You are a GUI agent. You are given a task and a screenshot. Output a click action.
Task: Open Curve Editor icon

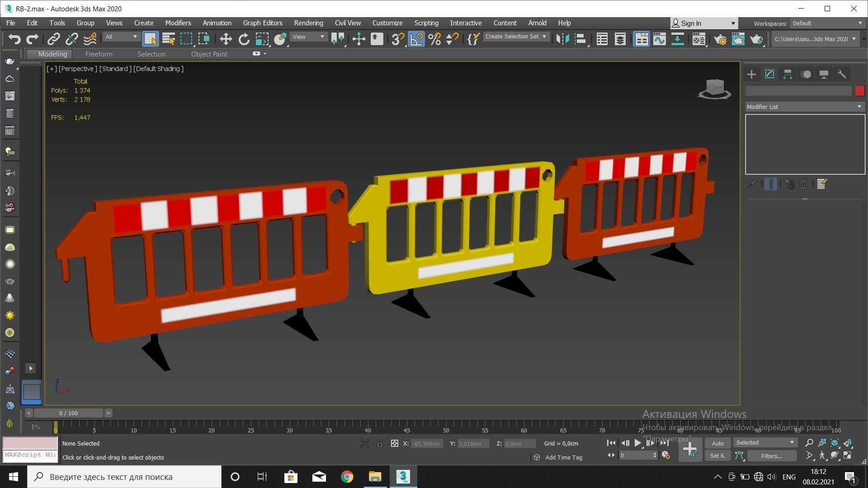click(x=659, y=39)
